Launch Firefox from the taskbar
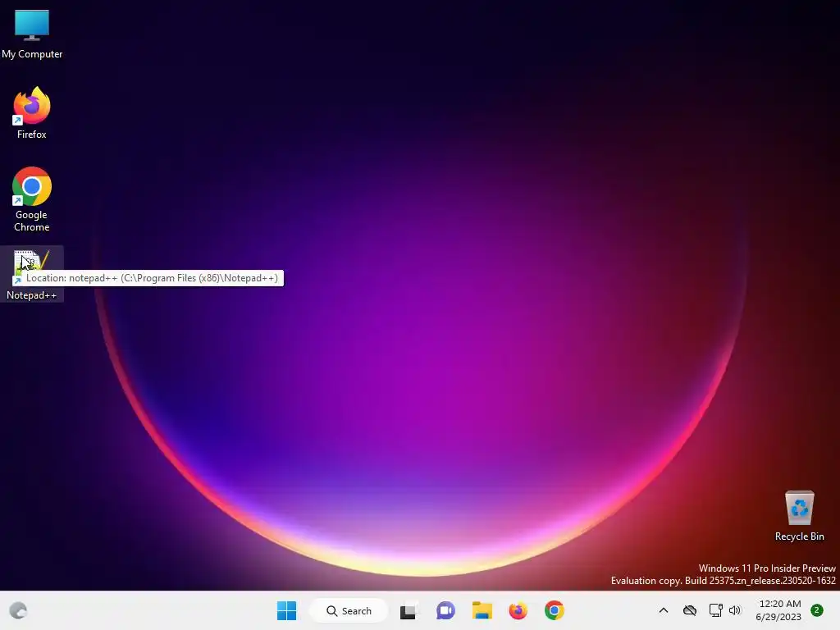 pos(518,610)
